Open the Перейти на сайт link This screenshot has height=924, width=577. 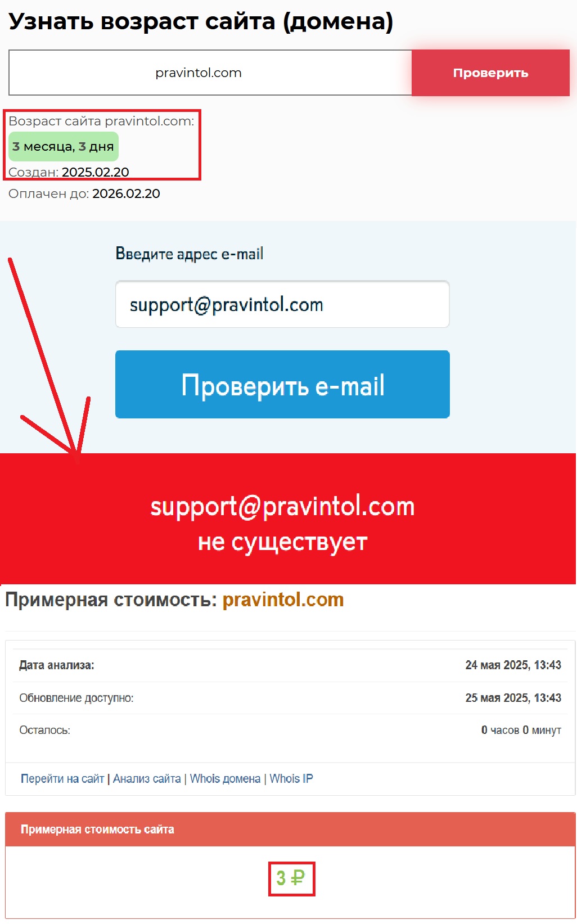tap(62, 778)
